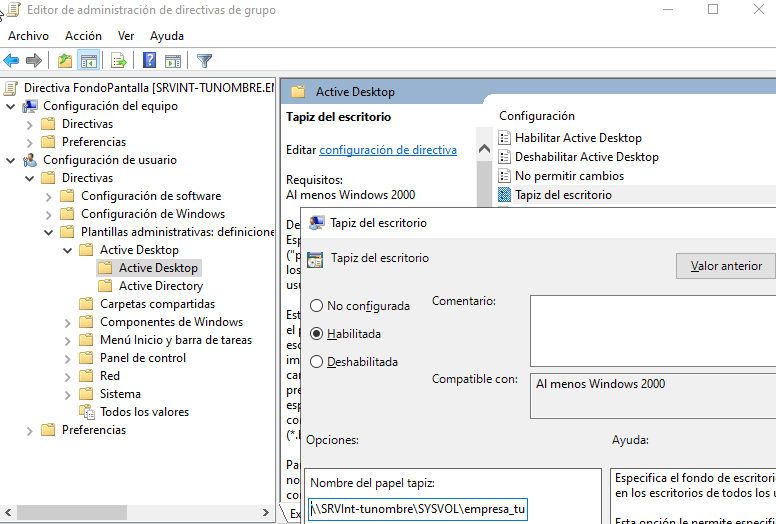Click the 'configuración de directiva' link
776x524 pixels.
(x=388, y=150)
